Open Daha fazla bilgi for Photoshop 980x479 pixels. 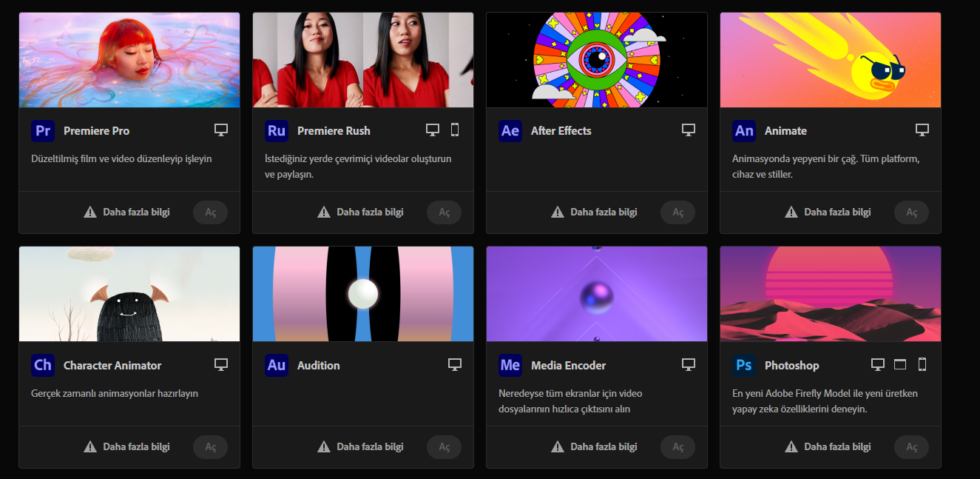pos(837,447)
